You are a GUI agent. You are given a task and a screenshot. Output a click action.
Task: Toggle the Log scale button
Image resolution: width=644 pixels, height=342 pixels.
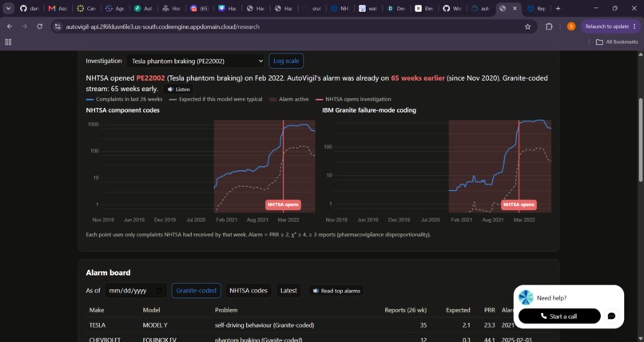pyautogui.click(x=286, y=61)
